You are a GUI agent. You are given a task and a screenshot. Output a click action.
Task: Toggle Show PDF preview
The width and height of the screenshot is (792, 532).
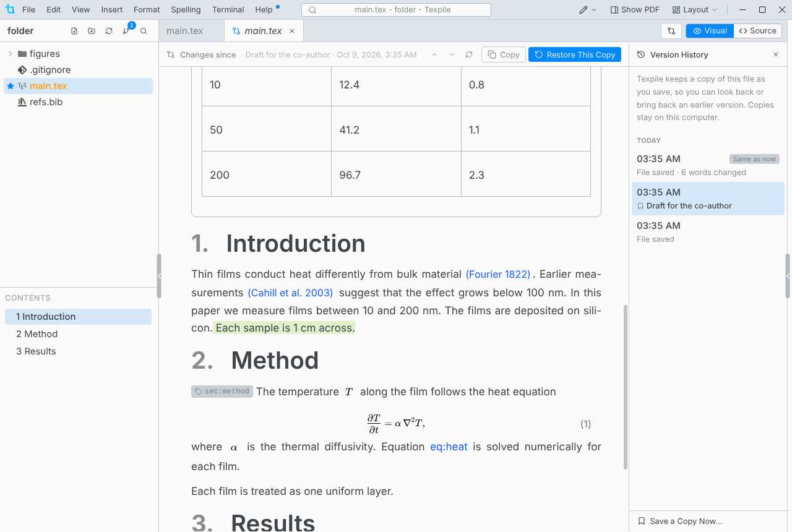click(635, 10)
